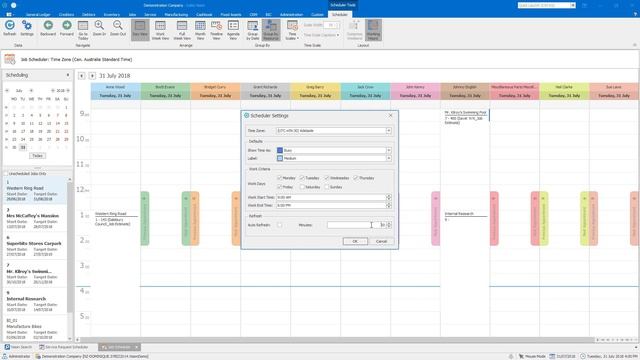Enable the Auto Refresh checkbox
This screenshot has width=640, height=360.
pyautogui.click(x=280, y=225)
